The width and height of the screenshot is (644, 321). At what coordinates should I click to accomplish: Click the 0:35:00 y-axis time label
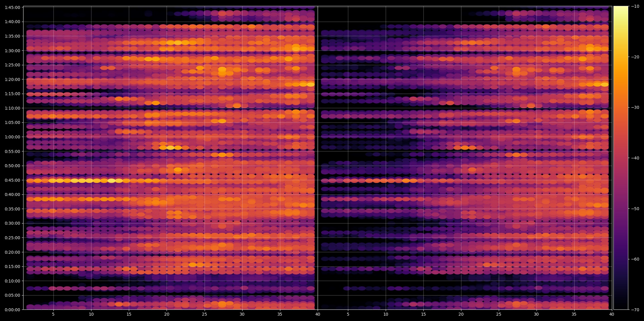12,209
